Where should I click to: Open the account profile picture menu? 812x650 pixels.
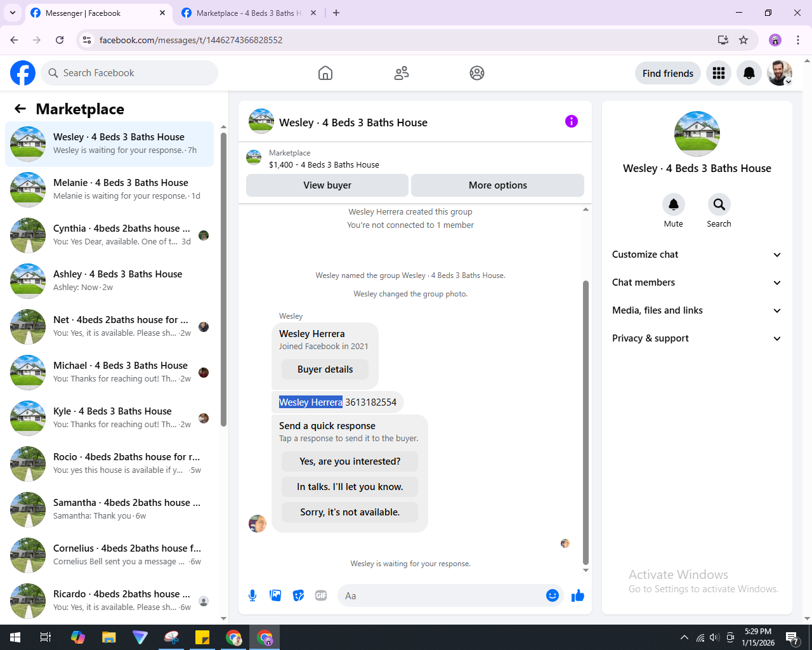780,73
